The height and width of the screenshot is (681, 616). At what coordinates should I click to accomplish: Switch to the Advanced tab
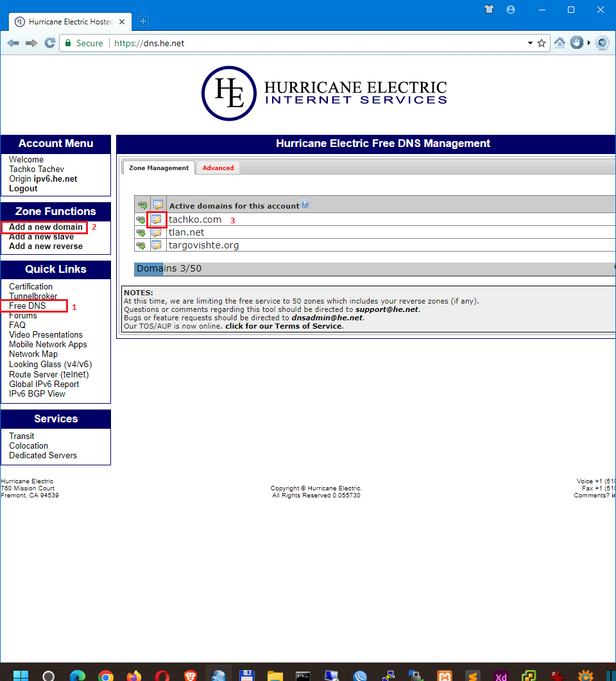point(218,168)
